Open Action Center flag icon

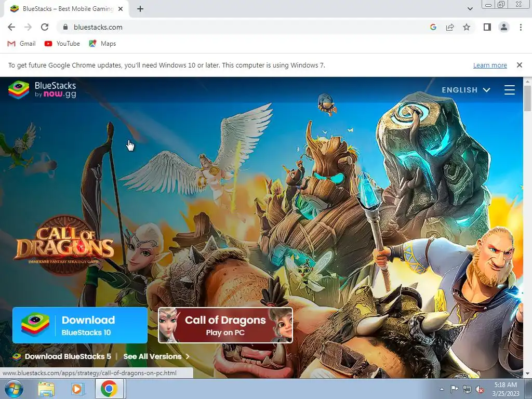tap(454, 389)
